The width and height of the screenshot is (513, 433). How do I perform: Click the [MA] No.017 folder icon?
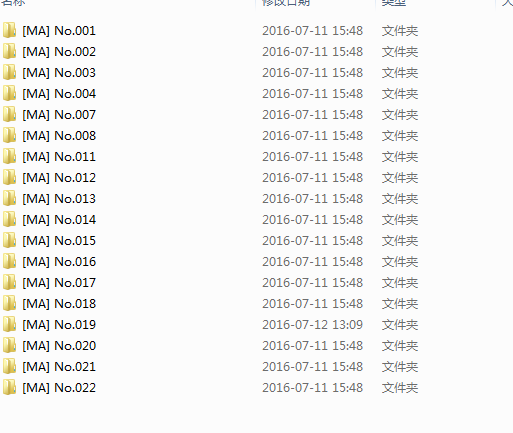(9, 282)
